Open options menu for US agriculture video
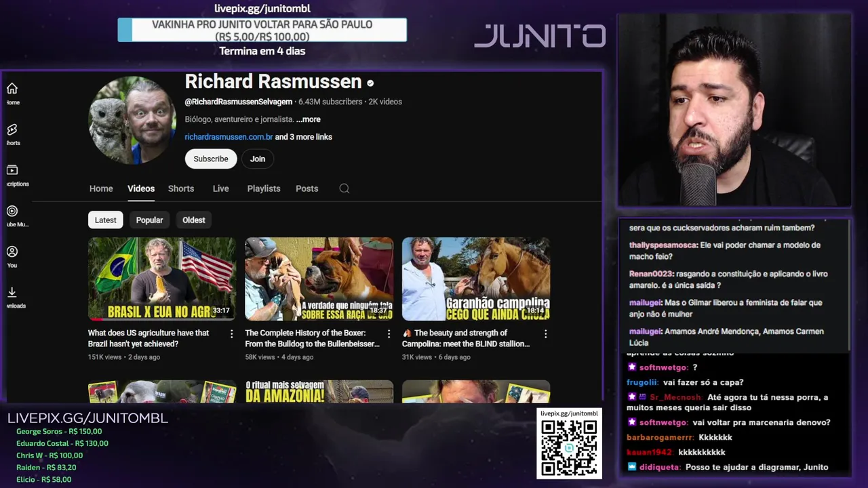This screenshot has width=868, height=488. pyautogui.click(x=231, y=333)
